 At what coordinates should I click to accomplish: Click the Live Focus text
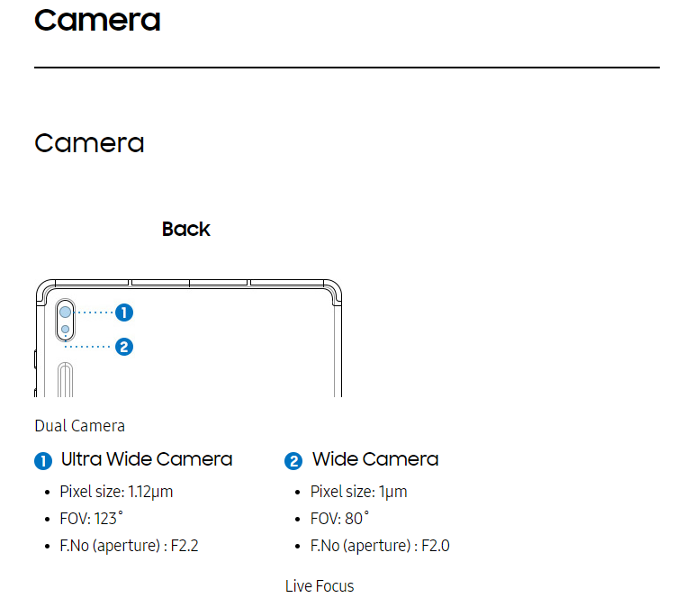click(320, 586)
